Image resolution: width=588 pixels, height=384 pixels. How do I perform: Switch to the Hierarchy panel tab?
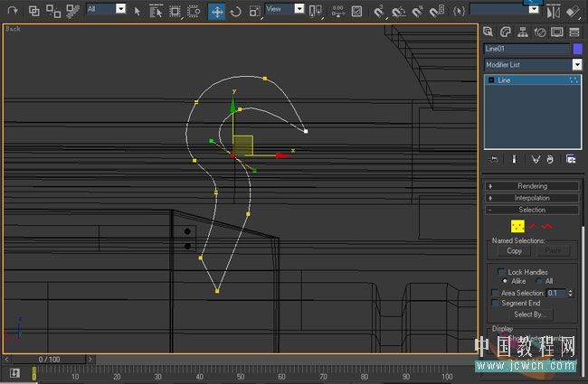522,32
